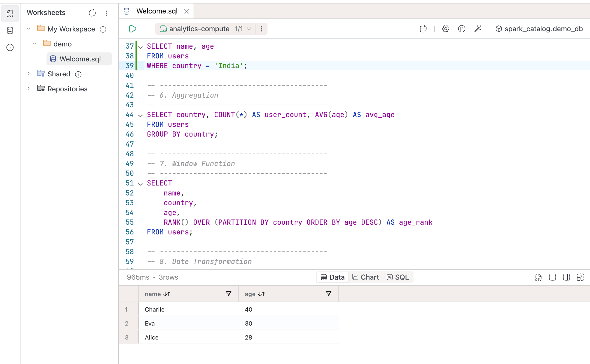Open the query history clock icon
590x364 pixels.
coord(10,47)
